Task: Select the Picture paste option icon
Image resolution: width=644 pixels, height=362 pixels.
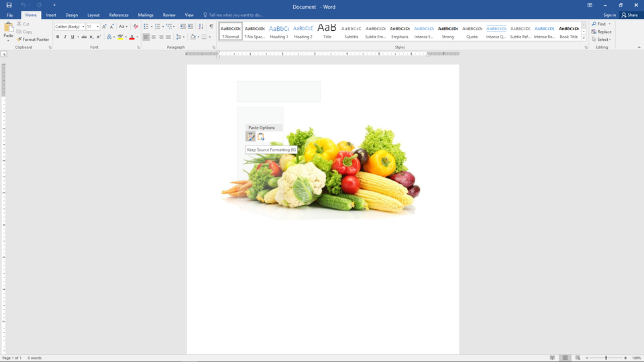Action: pos(261,137)
